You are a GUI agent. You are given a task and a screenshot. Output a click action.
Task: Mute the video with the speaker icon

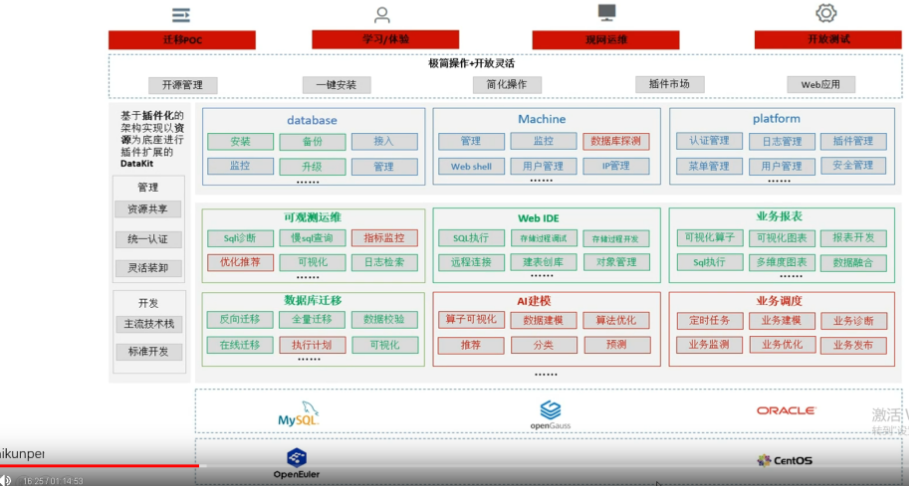[6, 480]
